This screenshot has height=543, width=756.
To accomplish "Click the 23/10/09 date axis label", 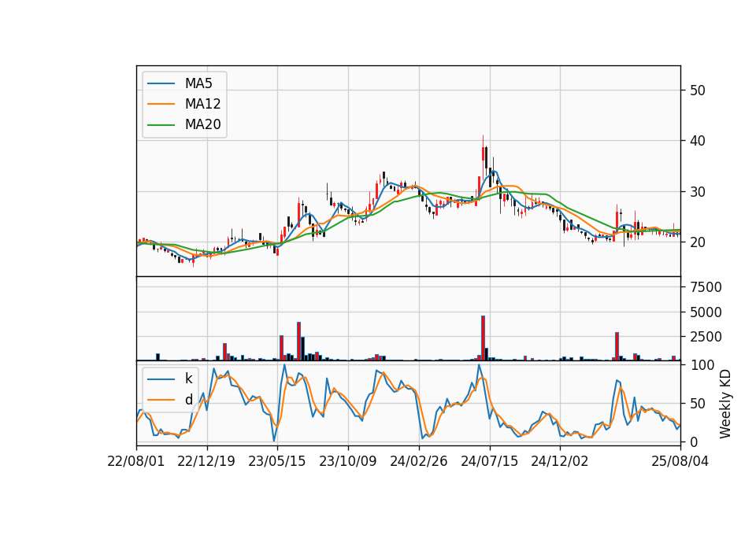I will (347, 461).
